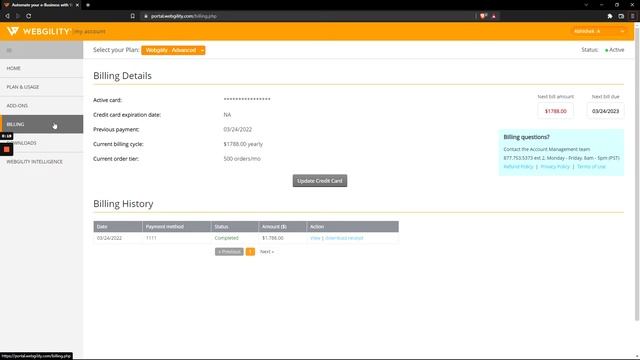This screenshot has width=640, height=360.
Task: Open PLAN & USAGE in the sidebar
Action: (x=42, y=87)
